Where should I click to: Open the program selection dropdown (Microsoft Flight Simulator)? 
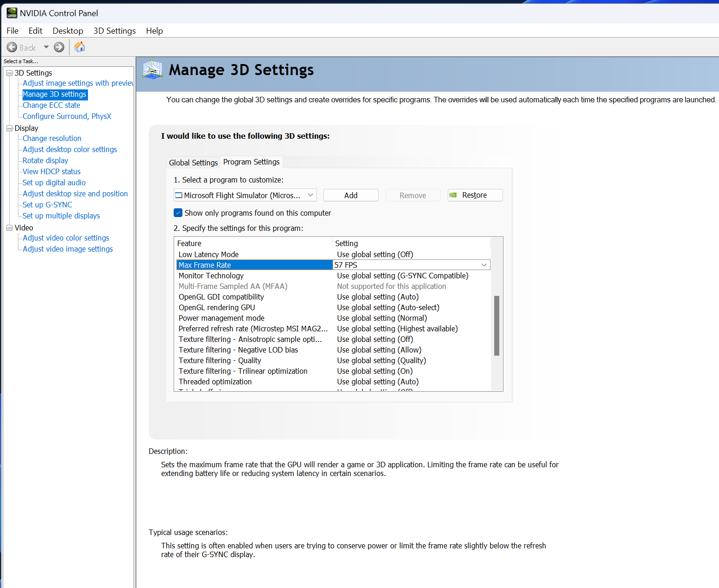pos(245,195)
